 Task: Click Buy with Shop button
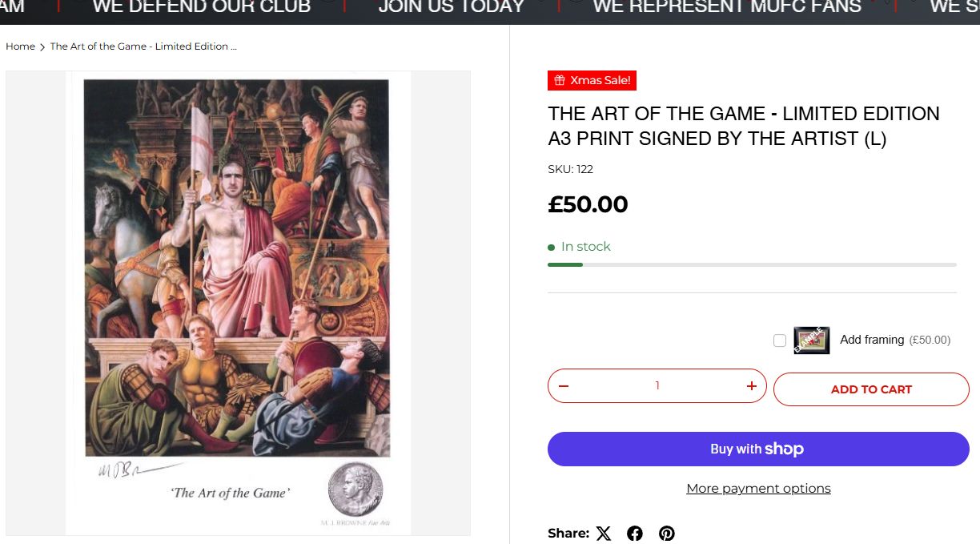pos(758,449)
